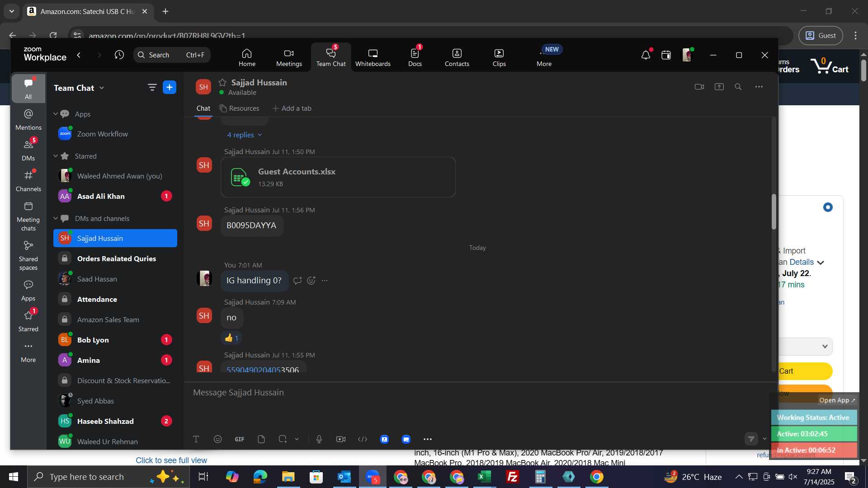
Task: Open Bob Lyon chat
Action: (115, 340)
